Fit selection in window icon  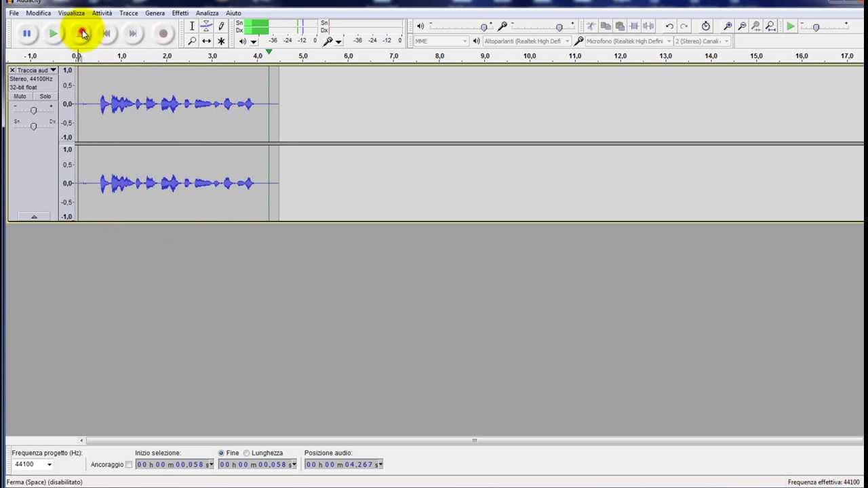pyautogui.click(x=756, y=26)
